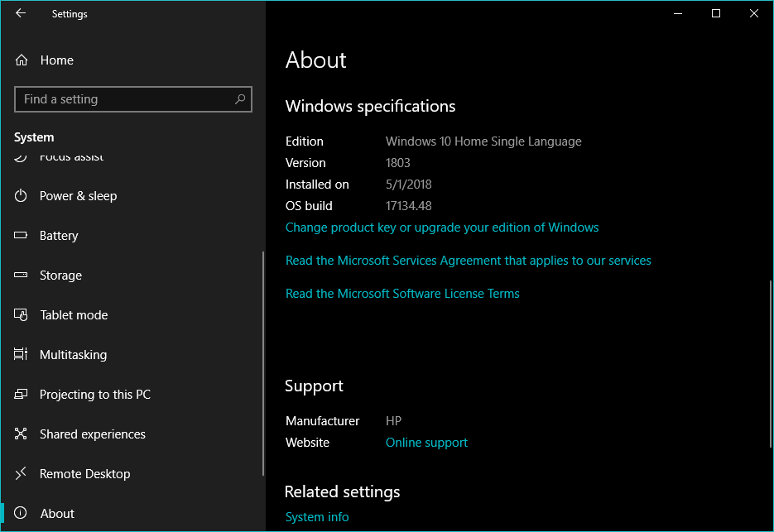
Task: Click the sidebar vertical scrollbar
Action: pos(263,364)
